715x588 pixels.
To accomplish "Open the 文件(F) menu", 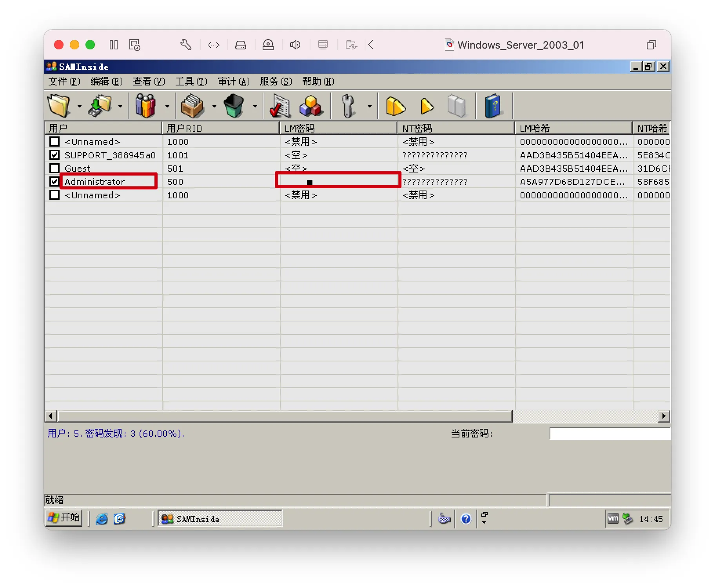I will [x=64, y=82].
